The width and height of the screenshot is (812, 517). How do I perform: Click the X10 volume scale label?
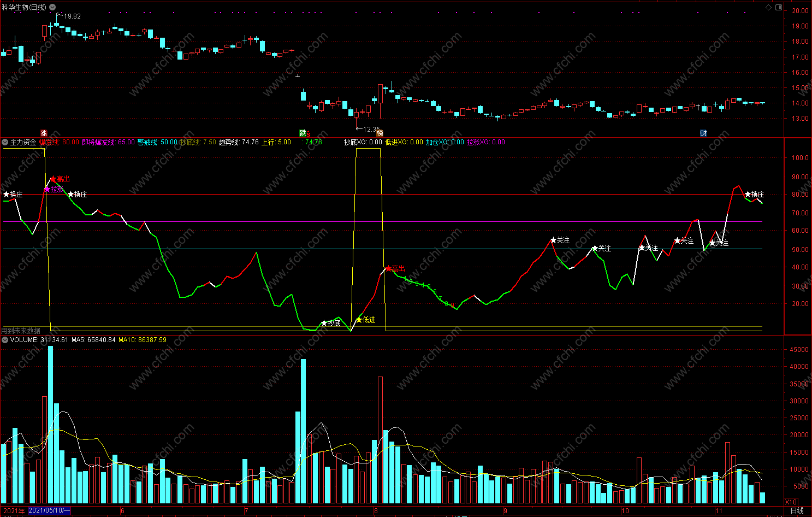(x=791, y=502)
